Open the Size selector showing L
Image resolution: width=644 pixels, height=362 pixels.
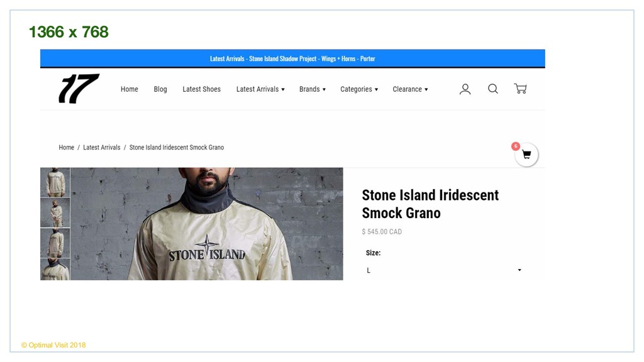443,270
